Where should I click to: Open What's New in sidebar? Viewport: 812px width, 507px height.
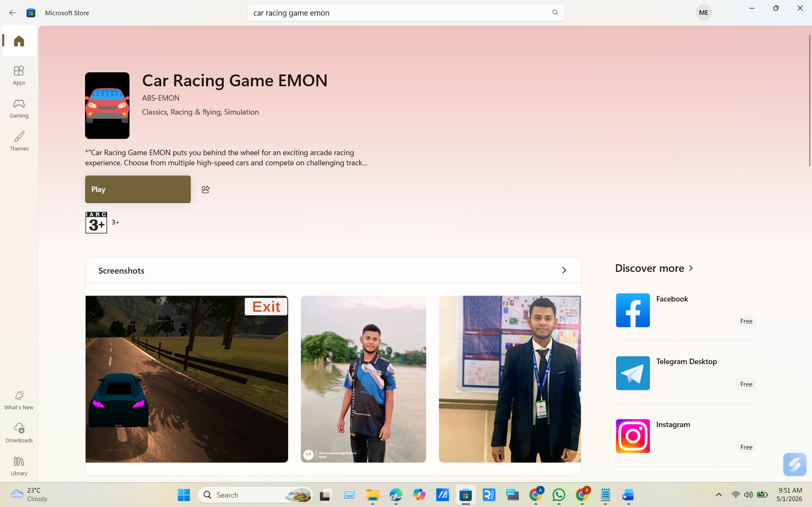[19, 400]
